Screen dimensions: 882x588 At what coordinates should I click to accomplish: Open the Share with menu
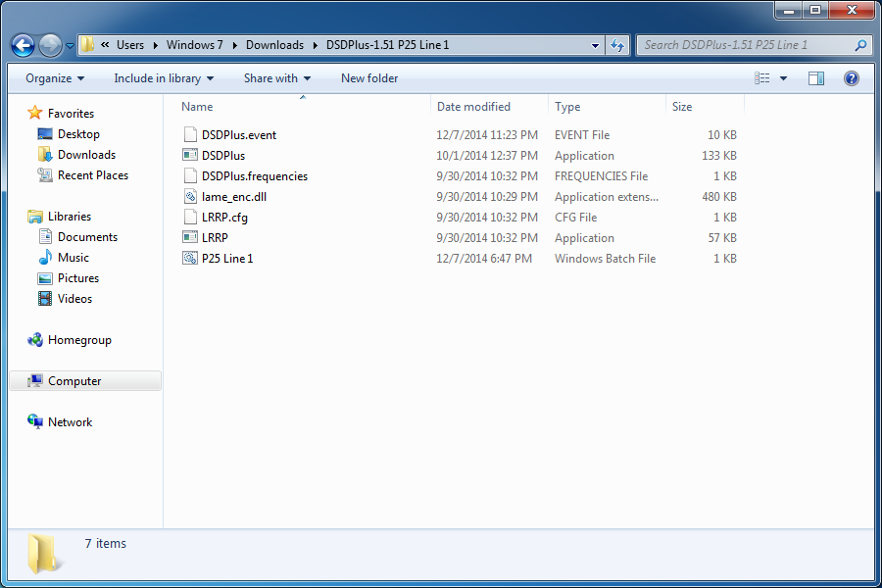[x=276, y=78]
